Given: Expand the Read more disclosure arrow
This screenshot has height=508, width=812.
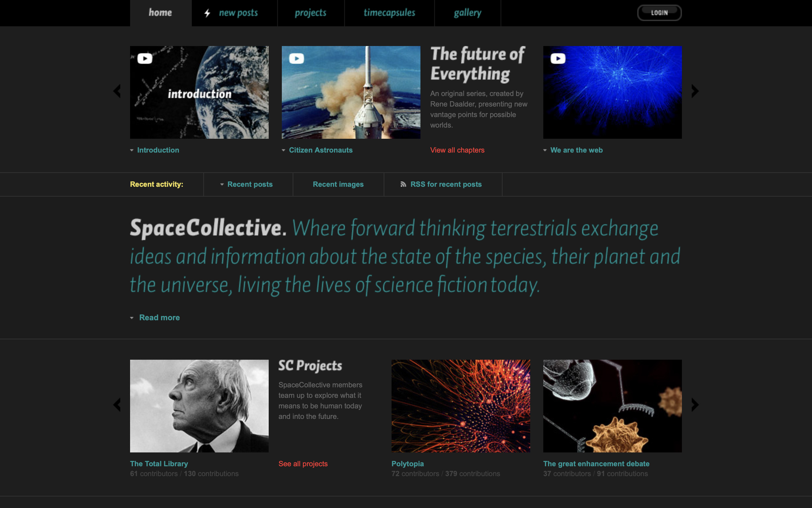Looking at the screenshot, I should (132, 318).
